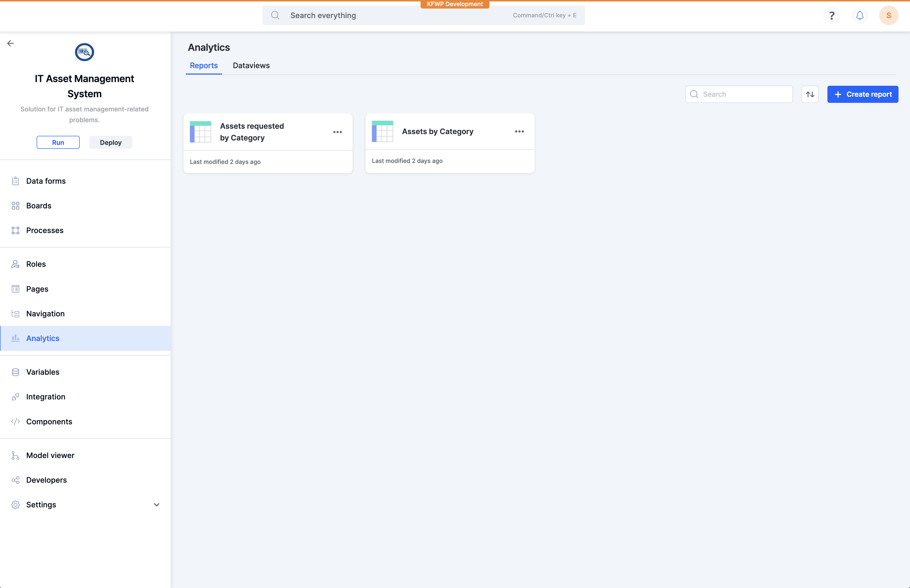Click the Components code brackets icon
This screenshot has height=588, width=910.
(15, 422)
